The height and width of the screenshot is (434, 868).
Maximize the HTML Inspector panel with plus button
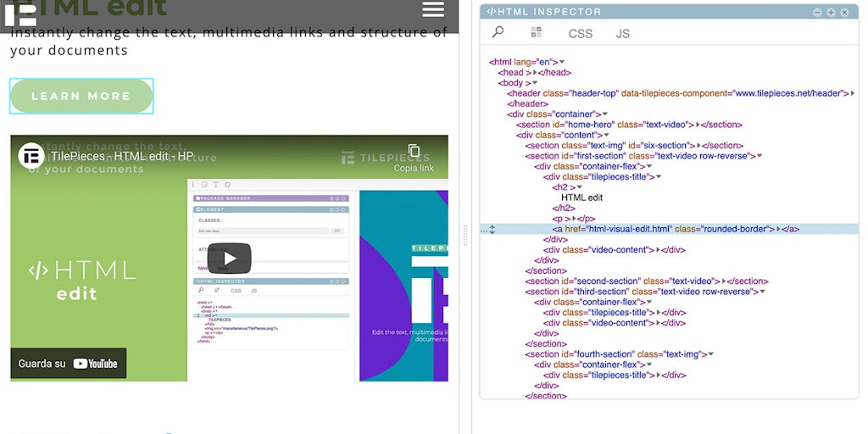tap(831, 12)
